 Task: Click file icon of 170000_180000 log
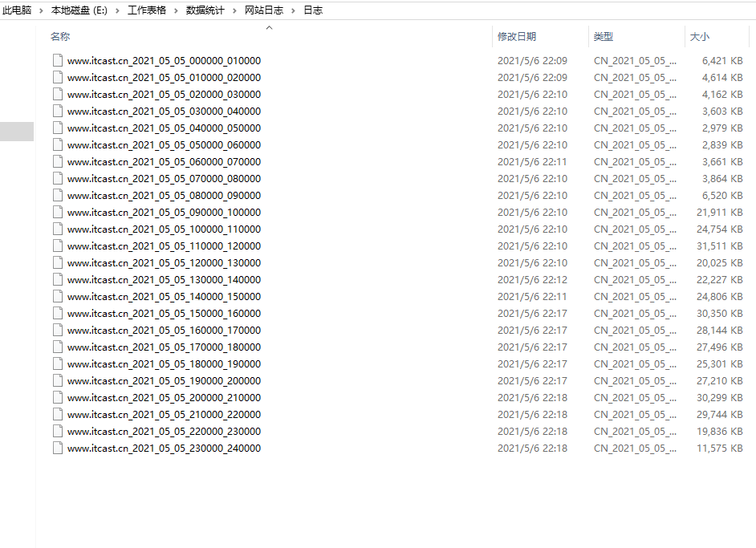58,347
